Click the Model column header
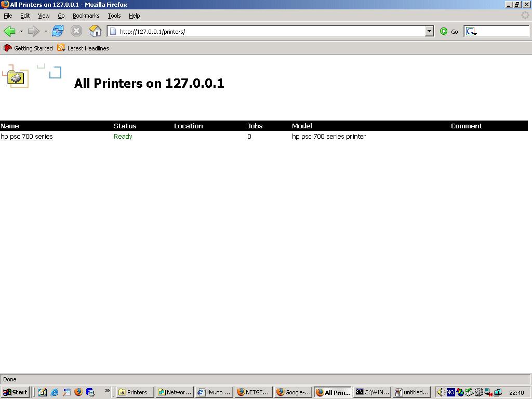 pyautogui.click(x=302, y=126)
